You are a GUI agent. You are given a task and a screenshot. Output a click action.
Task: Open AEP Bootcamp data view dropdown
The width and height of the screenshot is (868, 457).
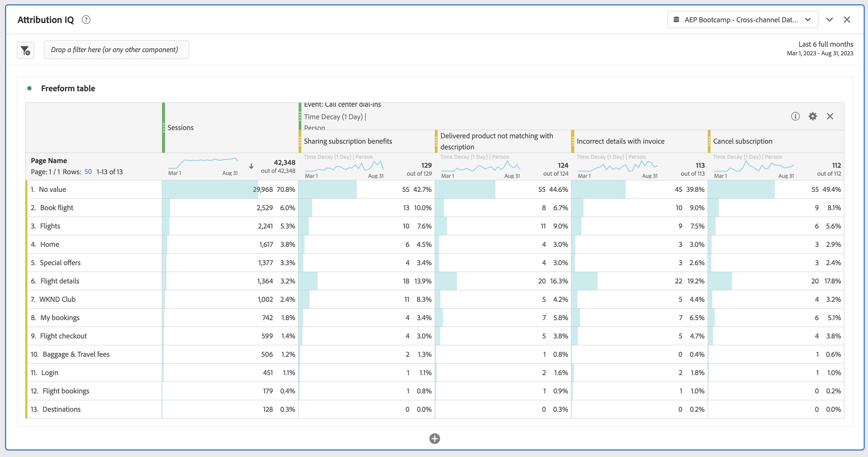click(743, 20)
